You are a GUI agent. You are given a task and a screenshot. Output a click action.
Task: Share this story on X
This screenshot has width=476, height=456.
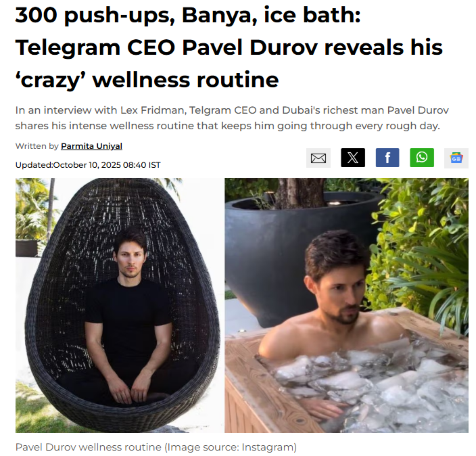coord(353,158)
